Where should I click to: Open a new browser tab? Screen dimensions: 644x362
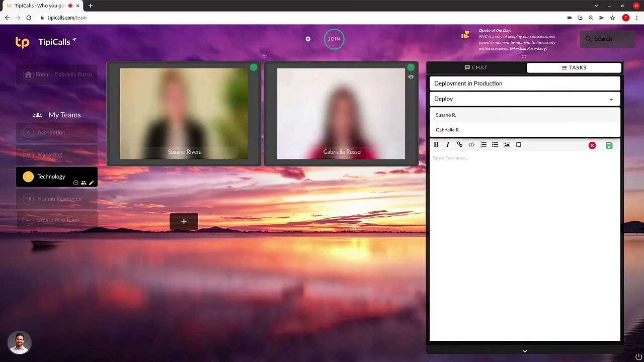coord(91,6)
